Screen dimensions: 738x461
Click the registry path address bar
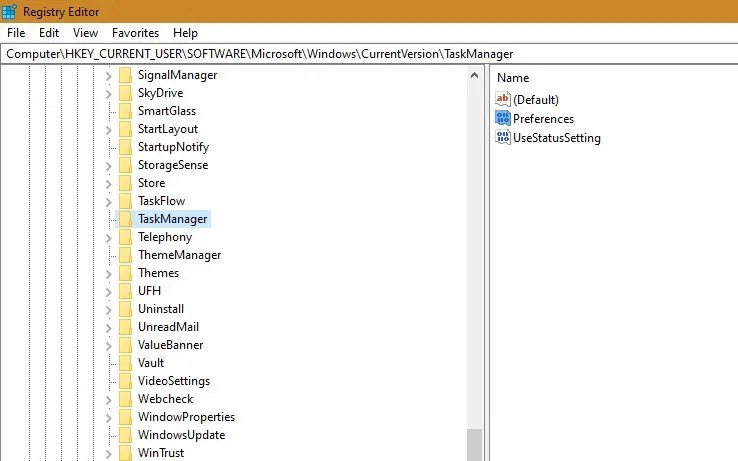(369, 54)
